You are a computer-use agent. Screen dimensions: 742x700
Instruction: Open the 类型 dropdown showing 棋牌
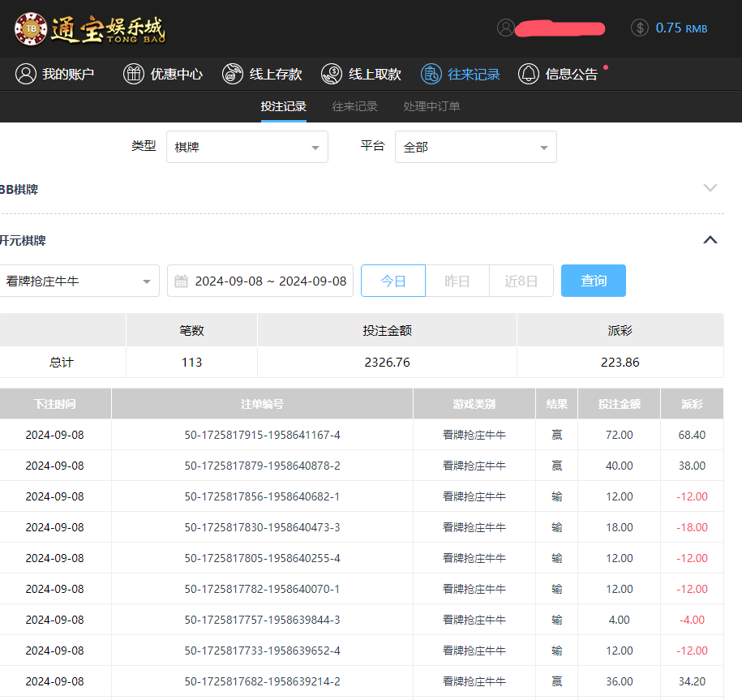[x=247, y=147]
